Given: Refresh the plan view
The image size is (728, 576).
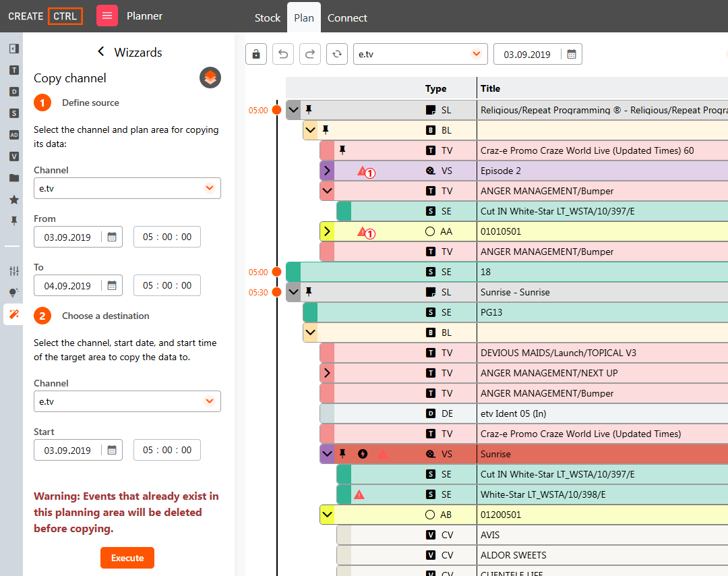Looking at the screenshot, I should click(x=337, y=54).
